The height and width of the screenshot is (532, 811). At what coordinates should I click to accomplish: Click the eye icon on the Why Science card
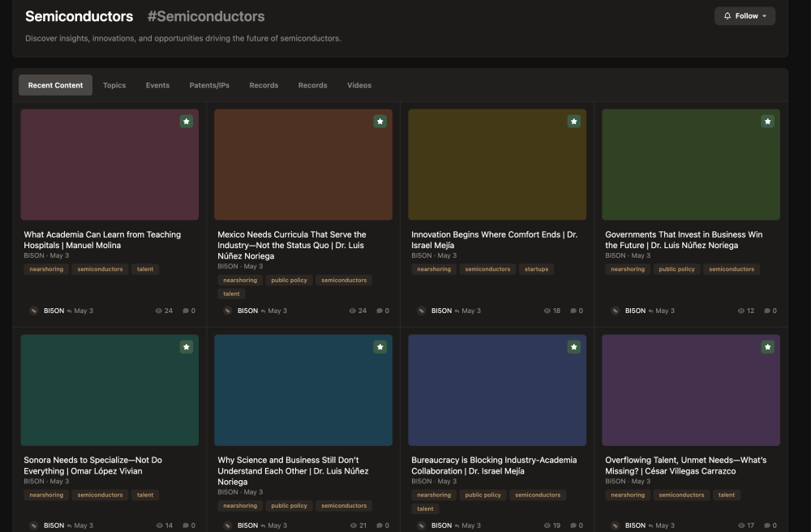(x=353, y=525)
